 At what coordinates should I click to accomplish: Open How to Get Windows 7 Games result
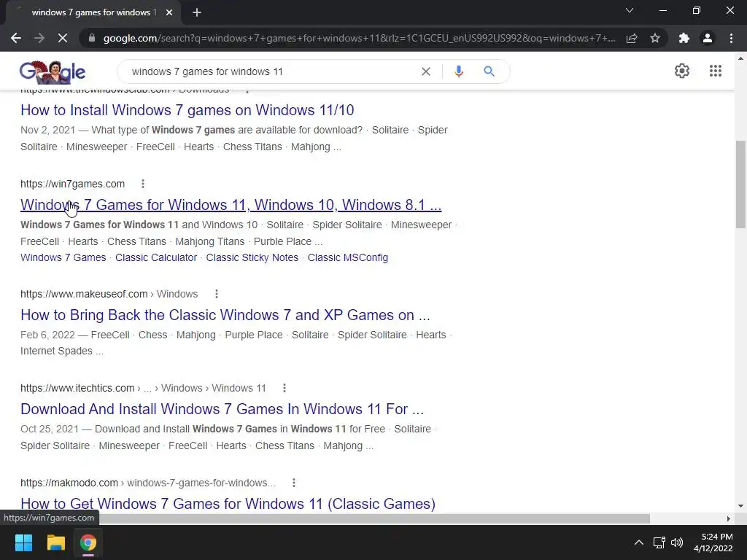click(x=228, y=504)
